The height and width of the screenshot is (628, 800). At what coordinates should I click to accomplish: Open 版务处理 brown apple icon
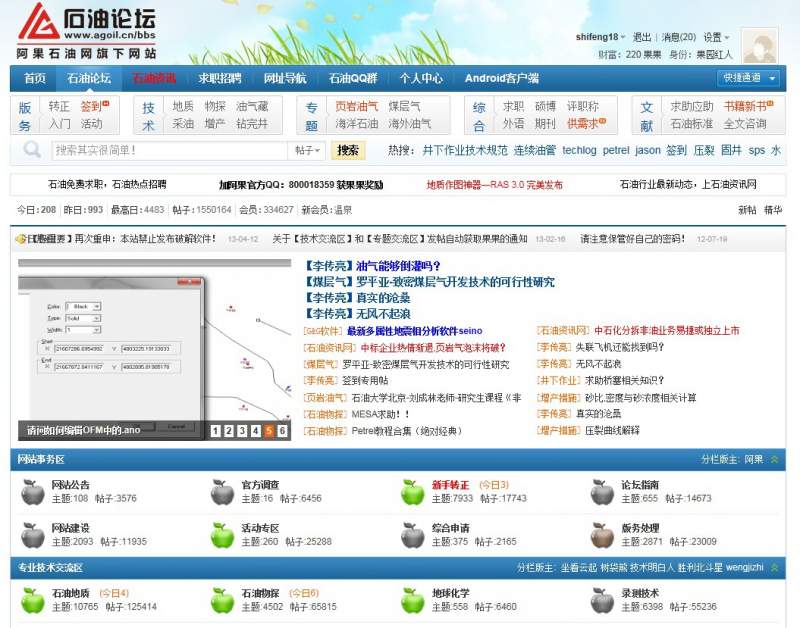click(x=602, y=535)
